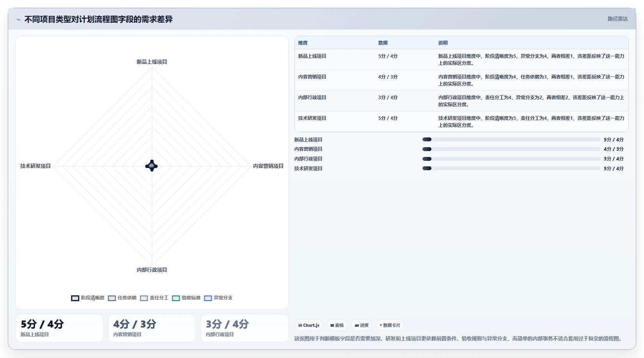Click the chart title 不同项目类型对计划流程图字段的需求差异
Viewport: 644px width, 358px height.
(x=98, y=19)
